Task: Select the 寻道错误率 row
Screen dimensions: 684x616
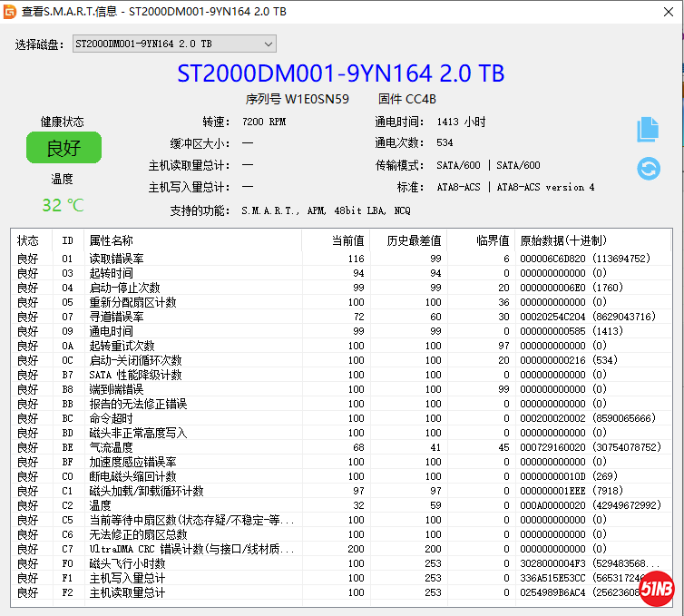Action: pyautogui.click(x=116, y=317)
